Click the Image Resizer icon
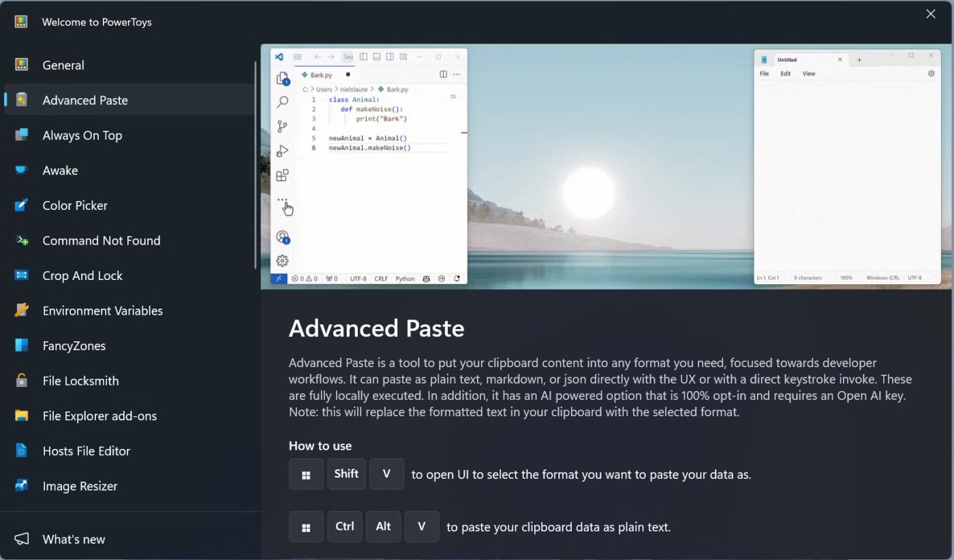Viewport: 954px width, 560px height. (22, 486)
